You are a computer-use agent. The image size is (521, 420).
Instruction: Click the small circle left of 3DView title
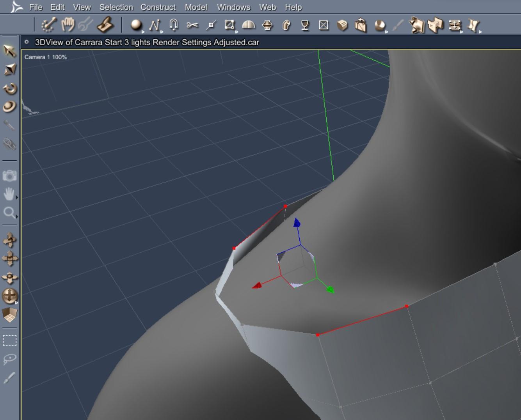[27, 42]
